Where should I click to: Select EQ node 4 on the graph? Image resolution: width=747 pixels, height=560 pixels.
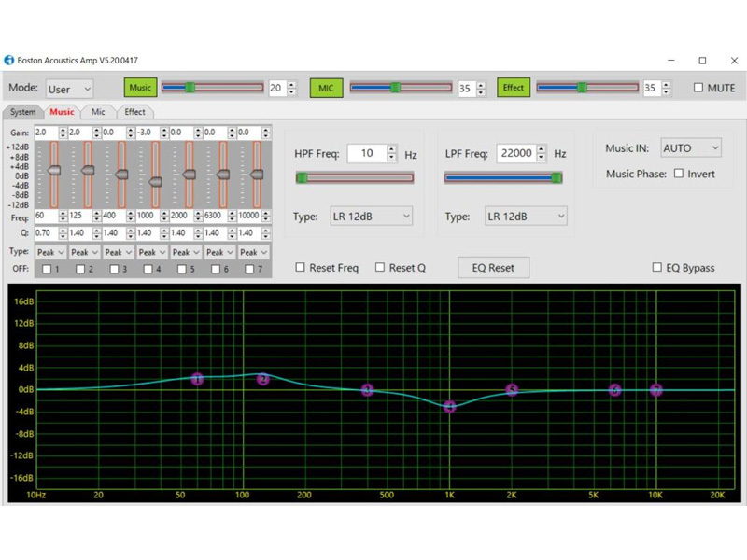pos(449,407)
